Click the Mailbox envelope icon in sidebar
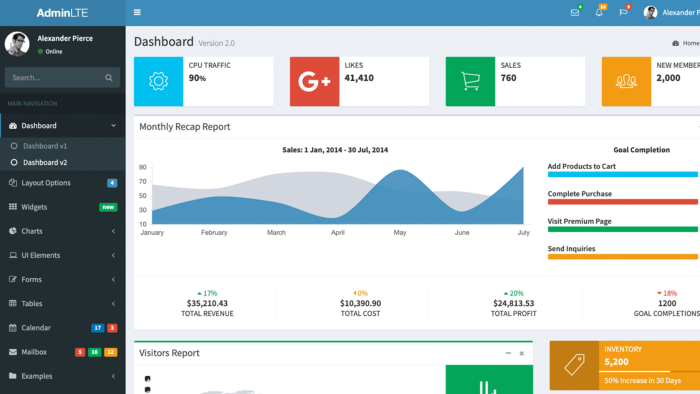The width and height of the screenshot is (700, 394). click(x=13, y=352)
